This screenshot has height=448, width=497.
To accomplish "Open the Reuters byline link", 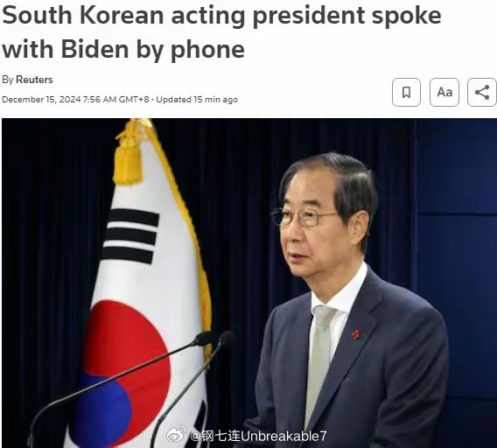I will [34, 80].
